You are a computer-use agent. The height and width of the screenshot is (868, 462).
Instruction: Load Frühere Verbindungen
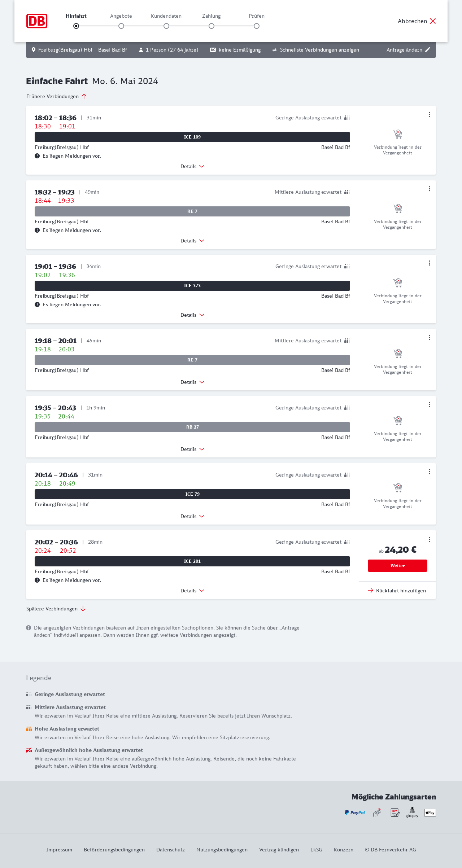point(57,96)
